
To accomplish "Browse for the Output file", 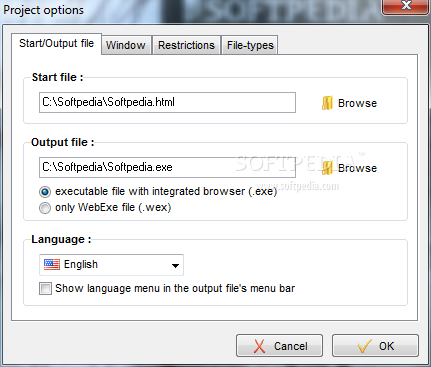I will [x=349, y=168].
